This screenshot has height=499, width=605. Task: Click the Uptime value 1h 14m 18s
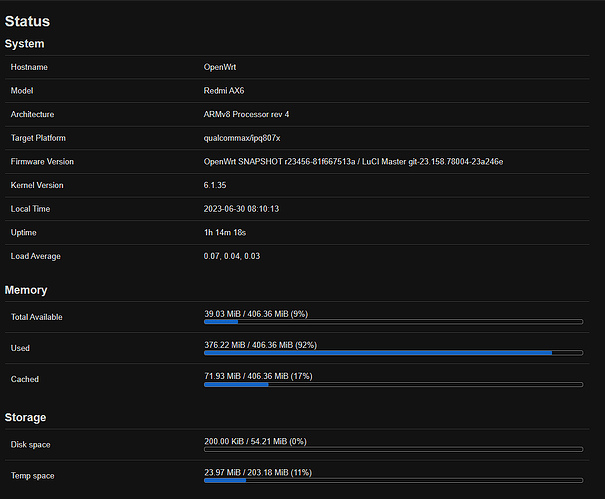(x=226, y=233)
